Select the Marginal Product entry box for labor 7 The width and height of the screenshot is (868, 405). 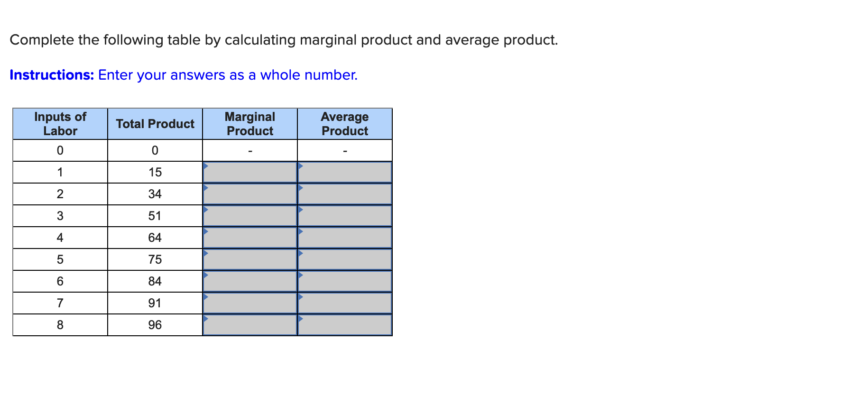click(x=250, y=303)
